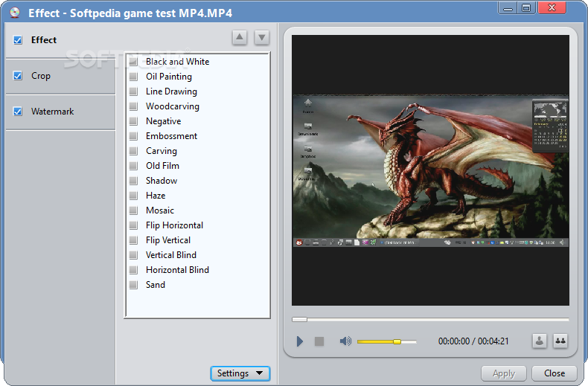Select the Woodcarving list label
This screenshot has width=588, height=386.
173,106
